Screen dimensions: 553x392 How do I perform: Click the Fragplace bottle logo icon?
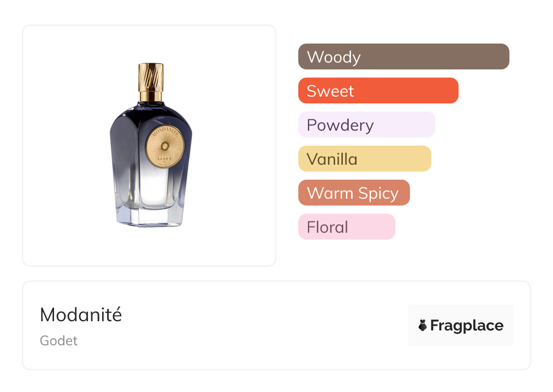tap(423, 325)
